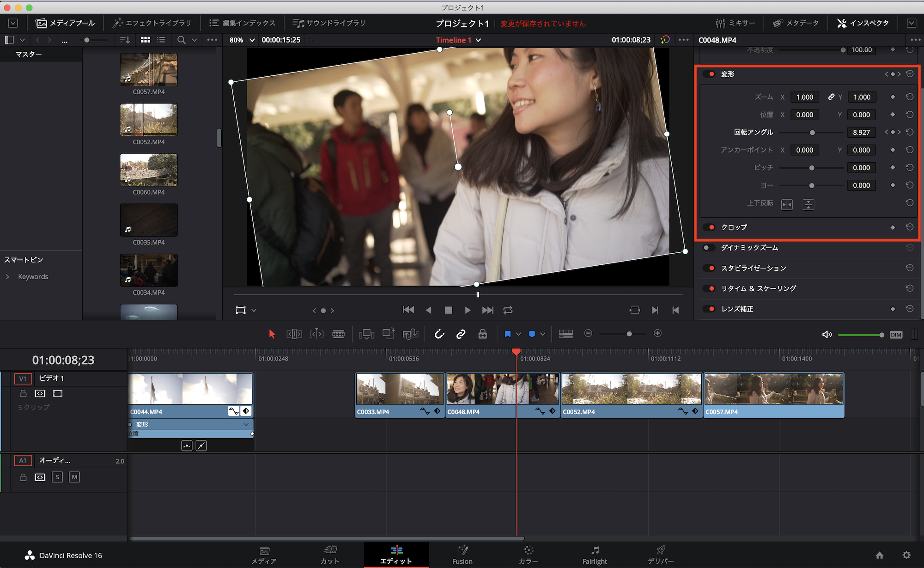Open the Effects Library panel
924x568 pixels.
point(152,23)
